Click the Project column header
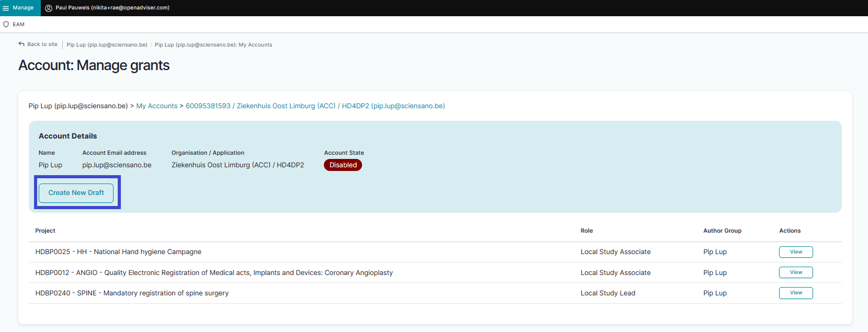The height and width of the screenshot is (332, 868). tap(46, 231)
